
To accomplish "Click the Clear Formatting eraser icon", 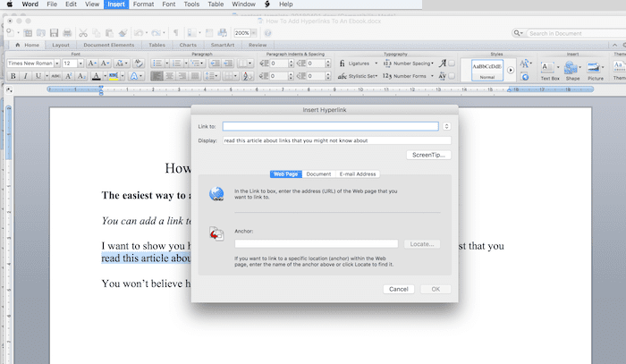I will click(x=139, y=63).
